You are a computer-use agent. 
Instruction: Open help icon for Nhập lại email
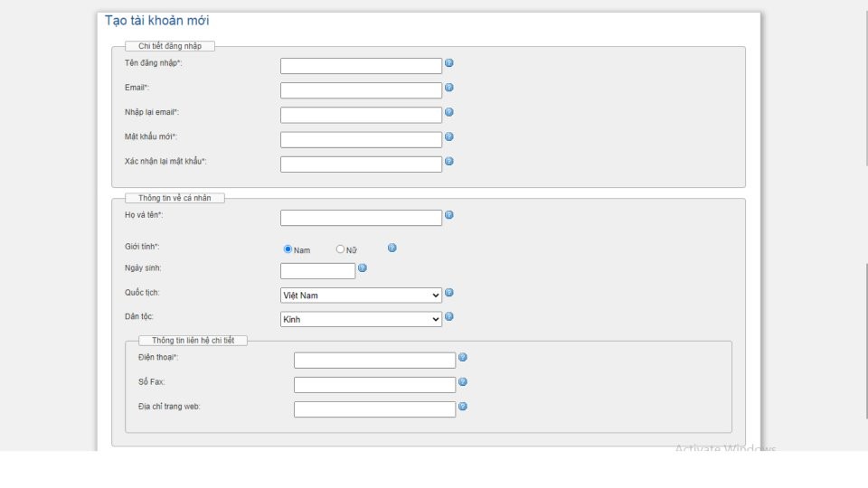tap(449, 112)
